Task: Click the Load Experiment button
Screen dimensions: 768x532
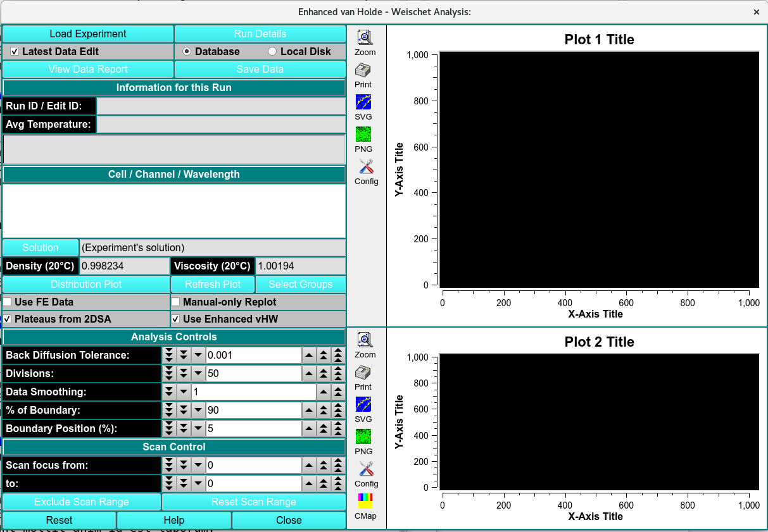Action: pyautogui.click(x=88, y=34)
